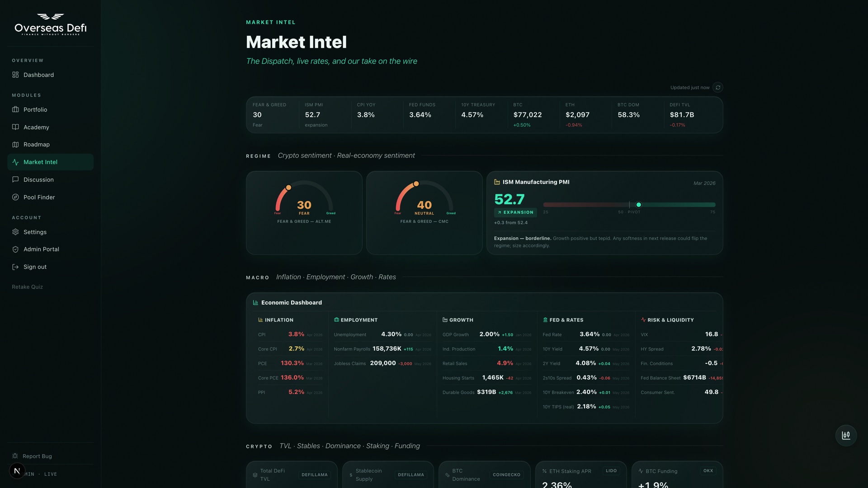
Task: Click the Risk & Liquidity pulse icon
Action: coord(643,319)
